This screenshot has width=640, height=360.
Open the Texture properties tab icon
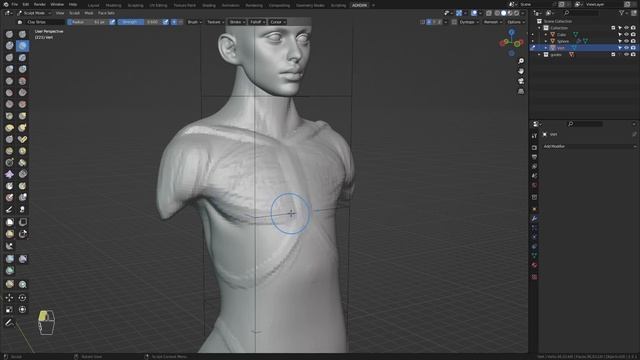click(x=534, y=277)
